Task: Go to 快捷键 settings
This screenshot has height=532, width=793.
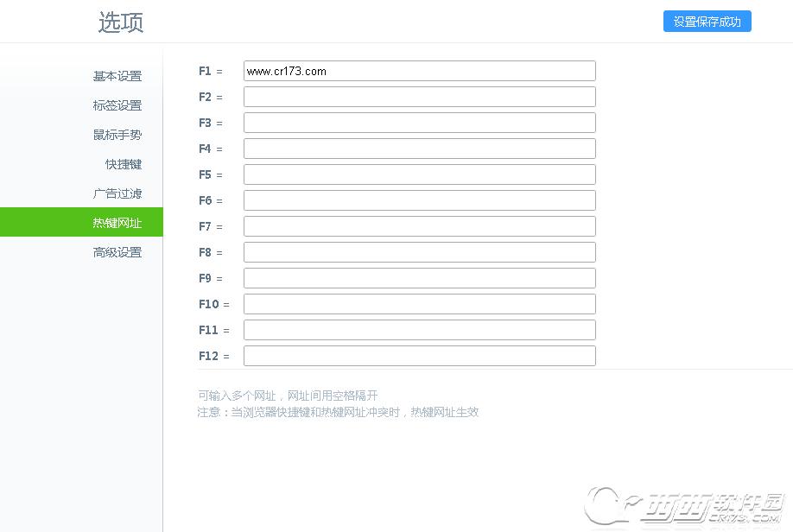Action: tap(123, 164)
